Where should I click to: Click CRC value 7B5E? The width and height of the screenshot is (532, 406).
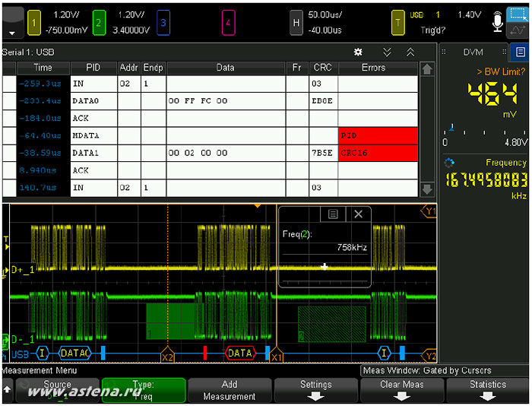pyautogui.click(x=322, y=153)
